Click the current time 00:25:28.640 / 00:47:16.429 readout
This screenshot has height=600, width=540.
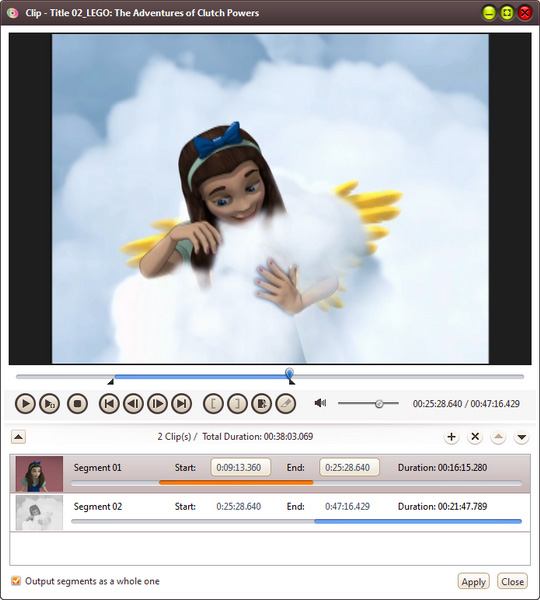click(466, 404)
